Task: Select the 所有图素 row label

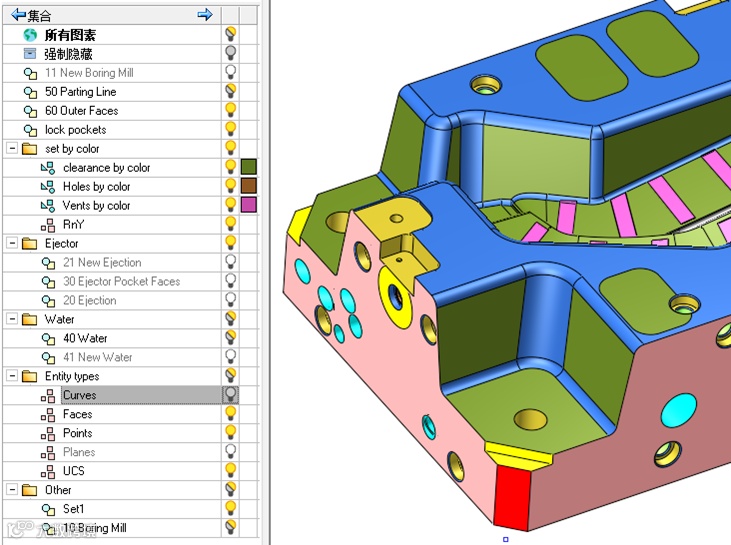Action: click(70, 35)
